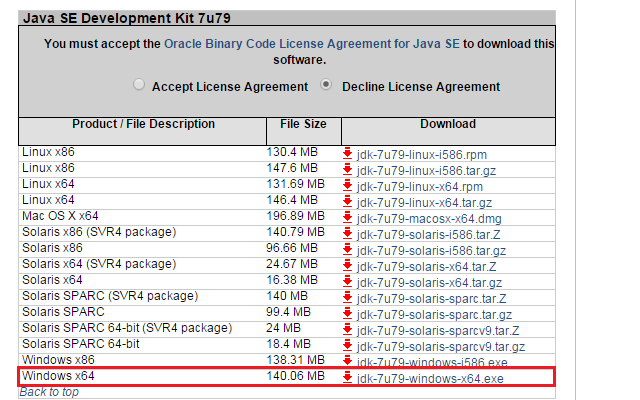Open Oracle Binary Code License Agreement link
Viewport: 640px width, 400px height.
pyautogui.click(x=312, y=44)
